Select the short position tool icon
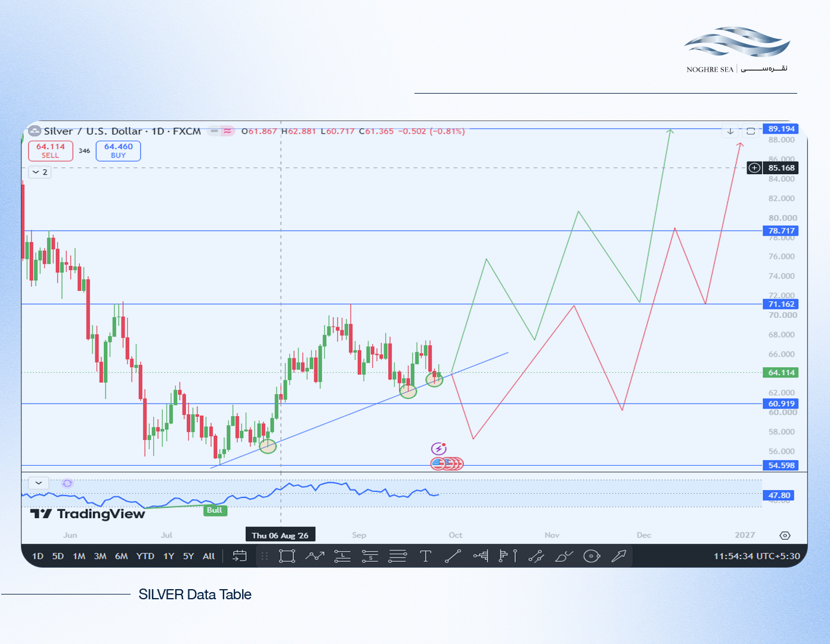The height and width of the screenshot is (644, 830). point(370,556)
